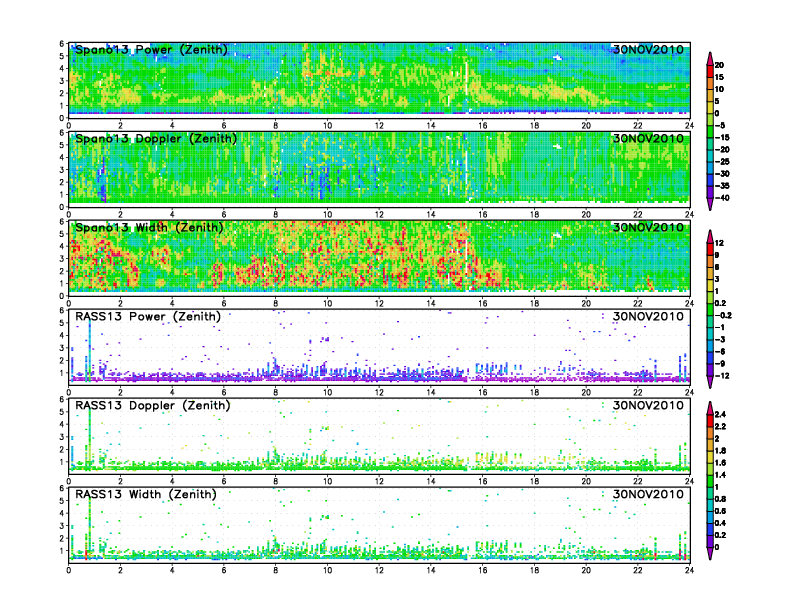Click the tall vertical spike near hour 1 in RASS13 Power
The image size is (792, 612).
pyautogui.click(x=89, y=348)
